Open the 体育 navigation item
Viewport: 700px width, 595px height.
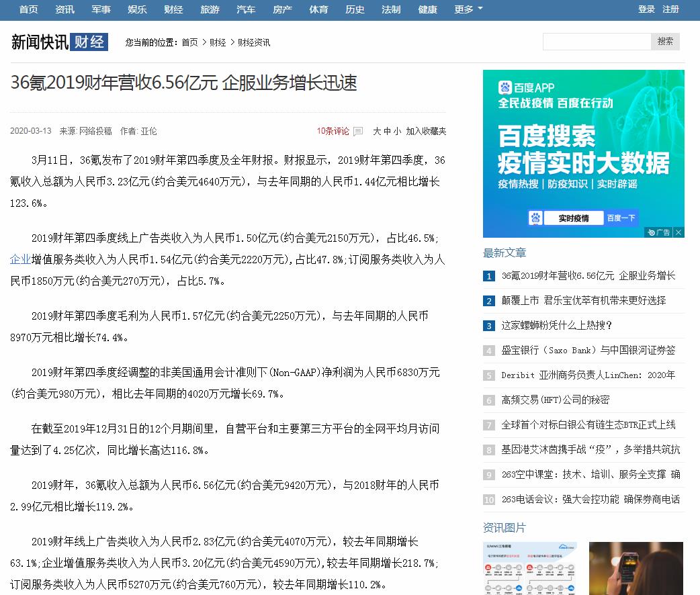point(318,9)
